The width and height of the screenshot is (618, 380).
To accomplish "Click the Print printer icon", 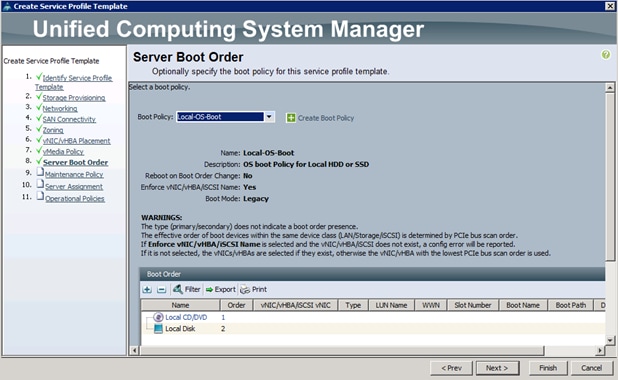I will tap(245, 290).
